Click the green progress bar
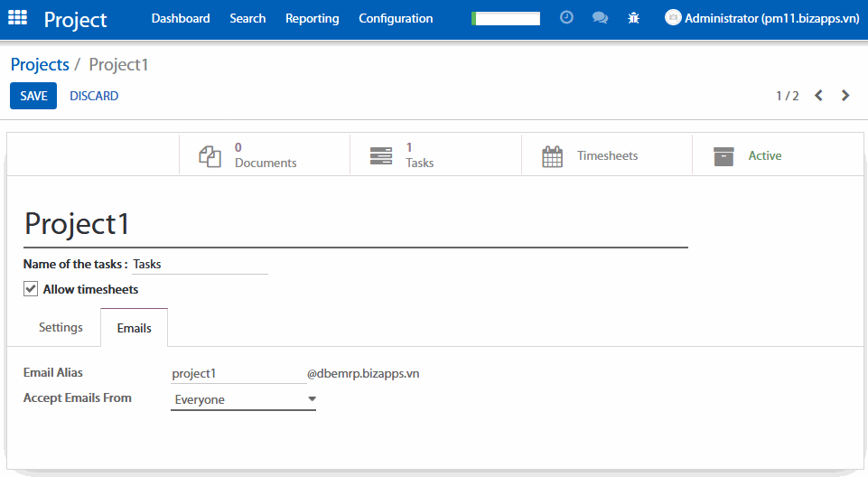This screenshot has width=868, height=477. click(506, 18)
